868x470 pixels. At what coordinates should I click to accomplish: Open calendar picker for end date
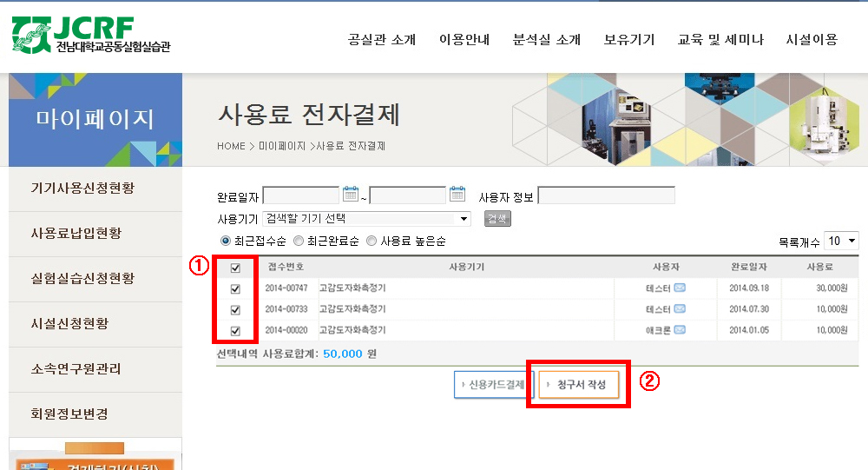pyautogui.click(x=457, y=195)
